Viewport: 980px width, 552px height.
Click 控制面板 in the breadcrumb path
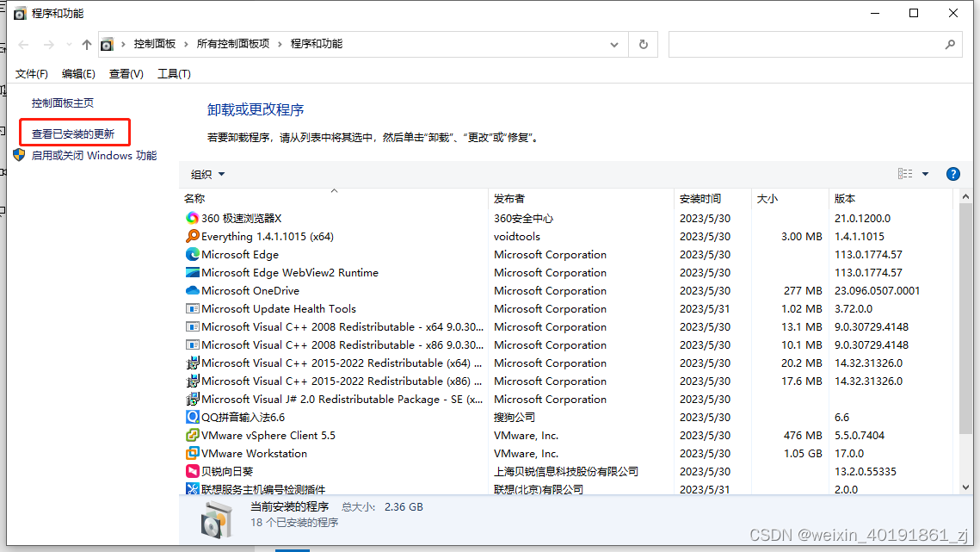(154, 44)
